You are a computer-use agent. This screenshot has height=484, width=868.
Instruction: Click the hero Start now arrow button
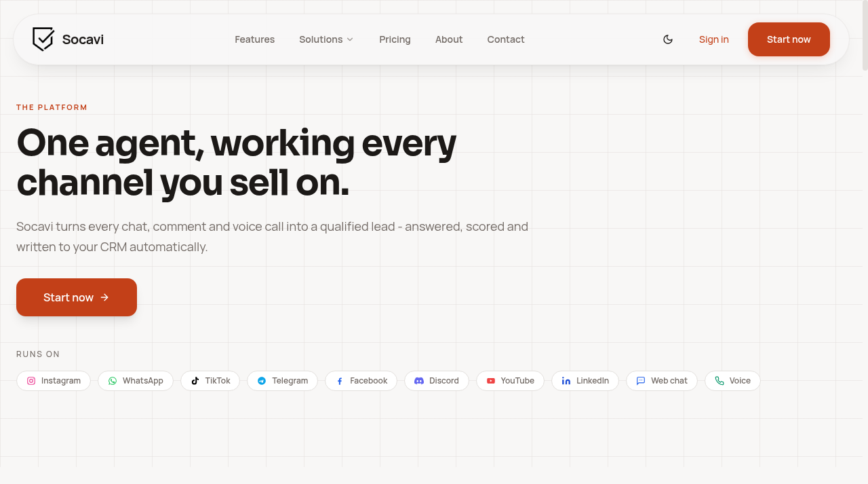77,297
